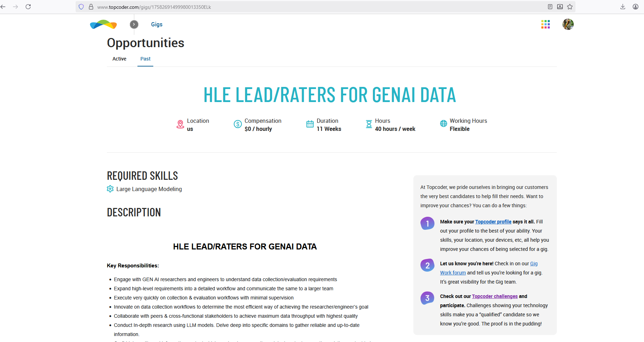Switch to the Active tab
Image resolution: width=644 pixels, height=342 pixels.
pyautogui.click(x=119, y=59)
